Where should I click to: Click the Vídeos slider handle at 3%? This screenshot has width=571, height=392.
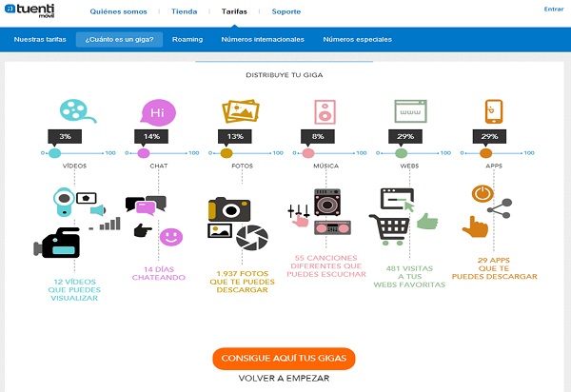pos(54,153)
